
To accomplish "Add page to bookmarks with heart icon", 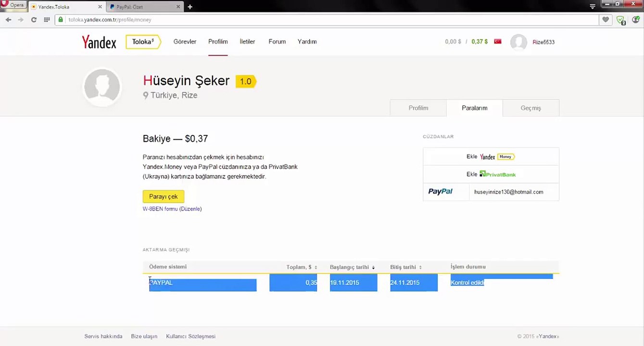I will coord(606,20).
